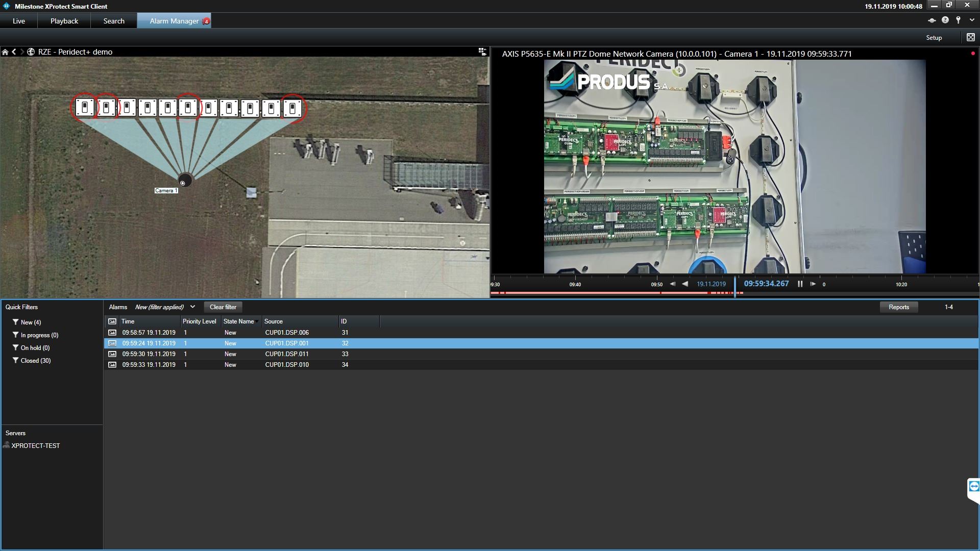The height and width of the screenshot is (551, 980).
Task: Select the leftmost detector icon on the map
Action: [85, 108]
